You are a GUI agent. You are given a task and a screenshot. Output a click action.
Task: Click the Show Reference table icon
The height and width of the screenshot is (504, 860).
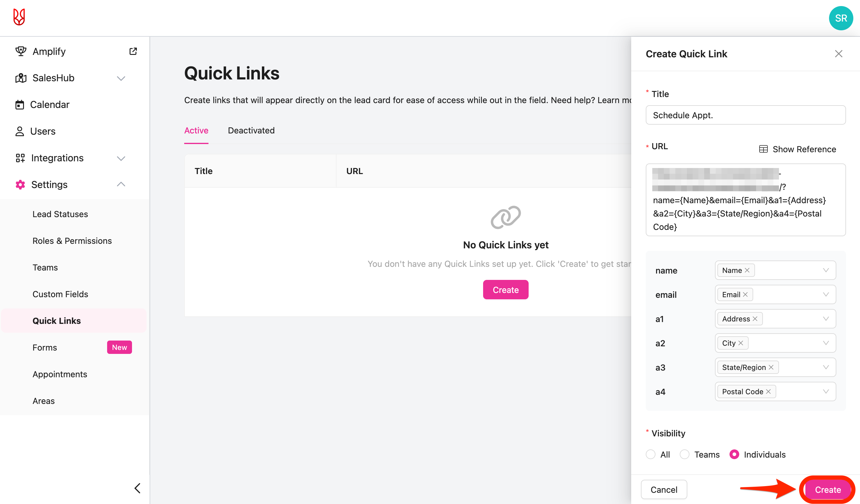coord(763,149)
